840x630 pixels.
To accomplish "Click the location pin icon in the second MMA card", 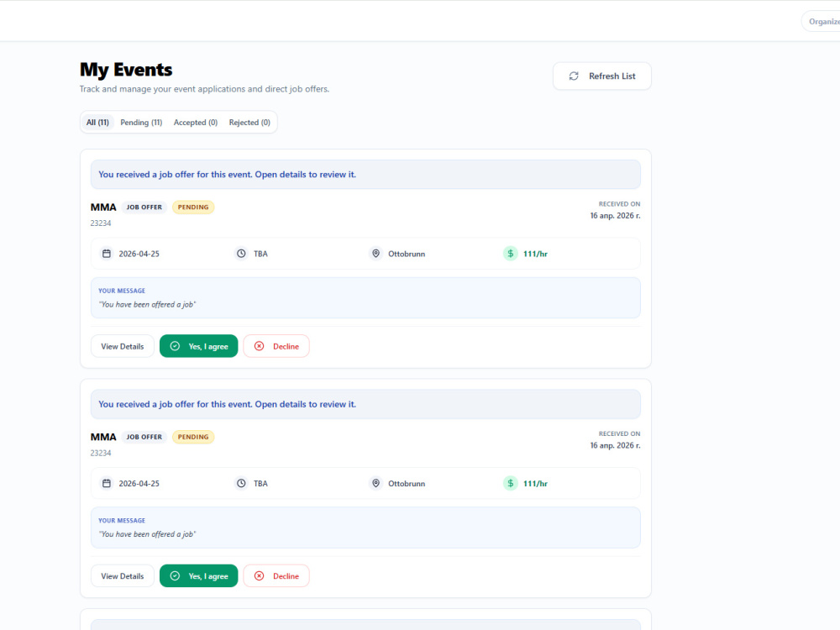I will pos(376,483).
